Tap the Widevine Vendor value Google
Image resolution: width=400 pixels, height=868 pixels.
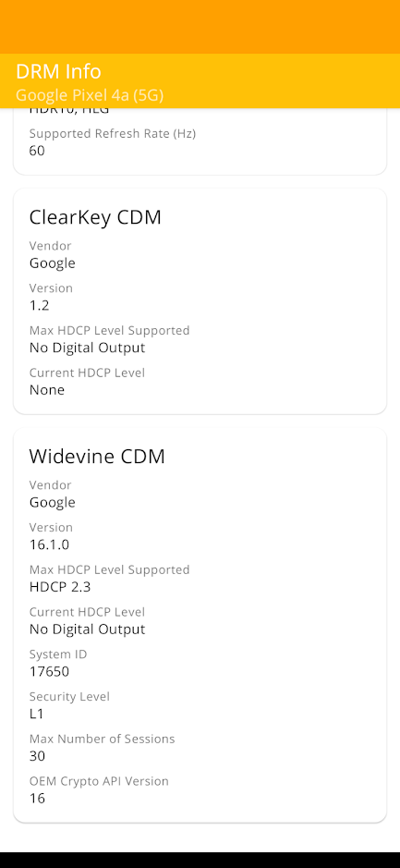point(52,502)
